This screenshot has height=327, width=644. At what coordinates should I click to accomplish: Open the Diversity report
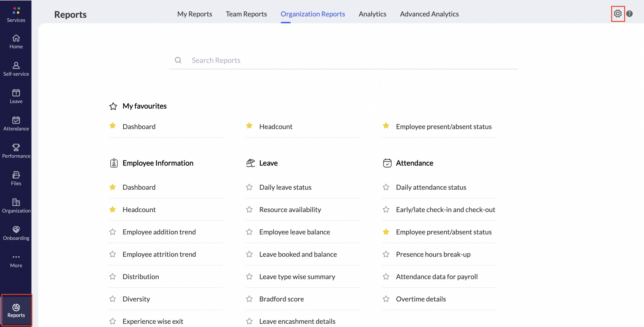pos(136,299)
